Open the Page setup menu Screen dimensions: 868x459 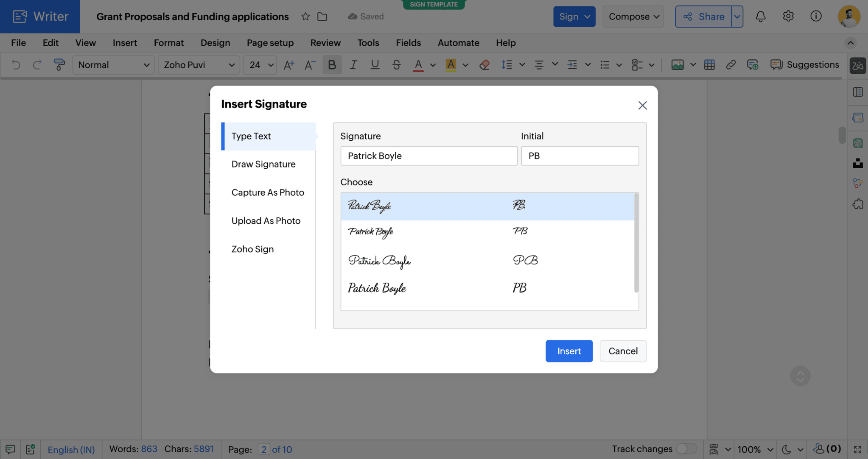pos(270,43)
